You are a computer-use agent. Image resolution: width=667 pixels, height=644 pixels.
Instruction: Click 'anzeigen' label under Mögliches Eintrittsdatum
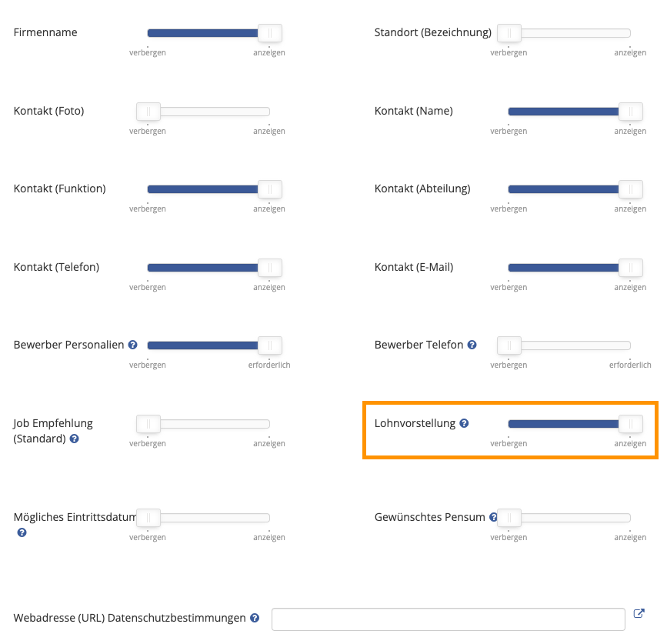[268, 537]
